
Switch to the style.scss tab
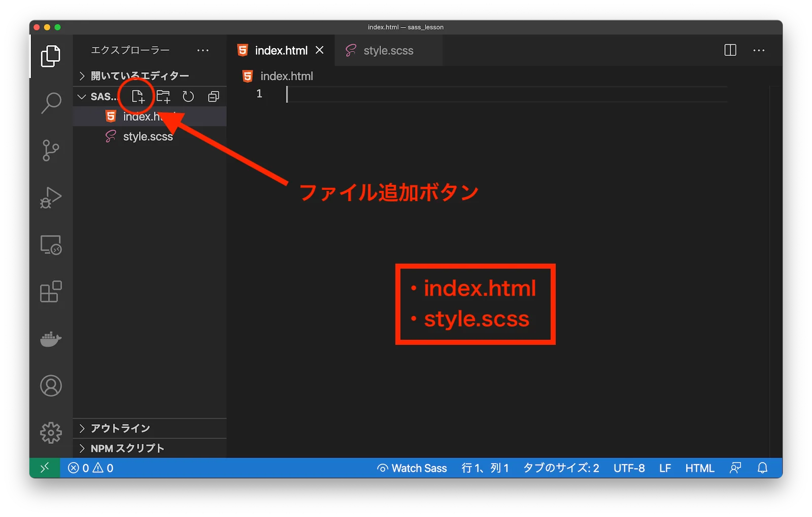pos(389,50)
